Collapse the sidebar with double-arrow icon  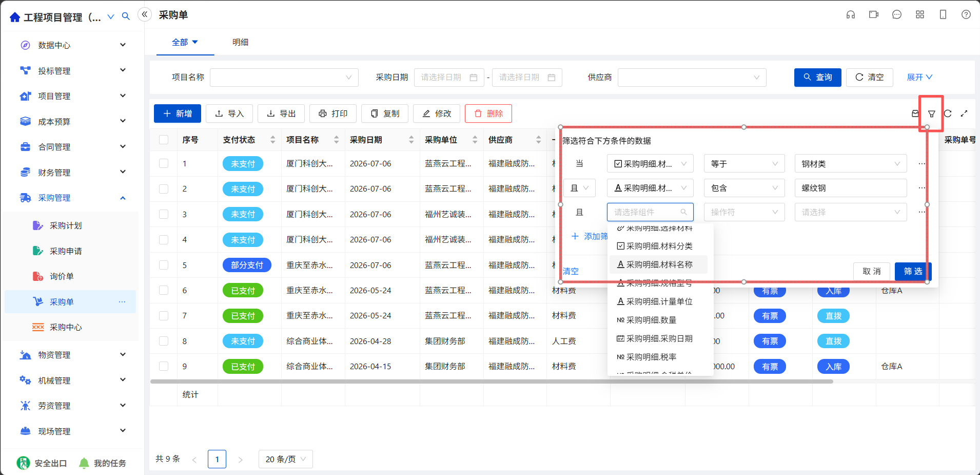145,14
